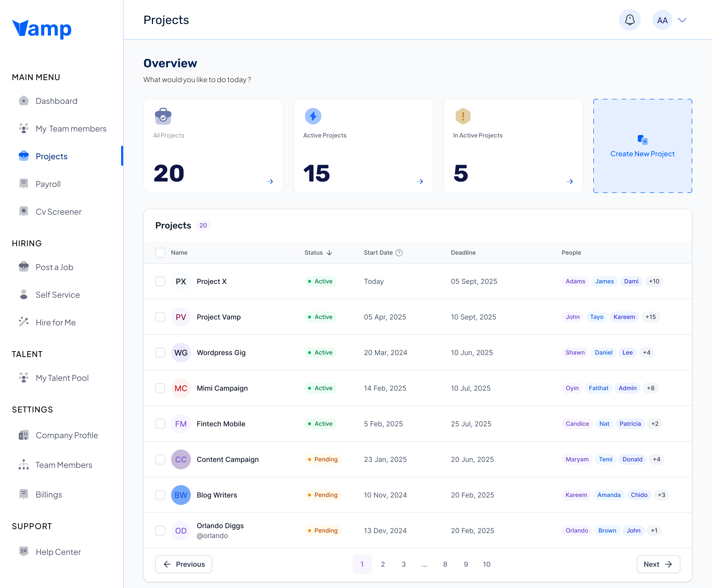Click the Previous pagination button
Image resolution: width=712 pixels, height=588 pixels.
[183, 564]
